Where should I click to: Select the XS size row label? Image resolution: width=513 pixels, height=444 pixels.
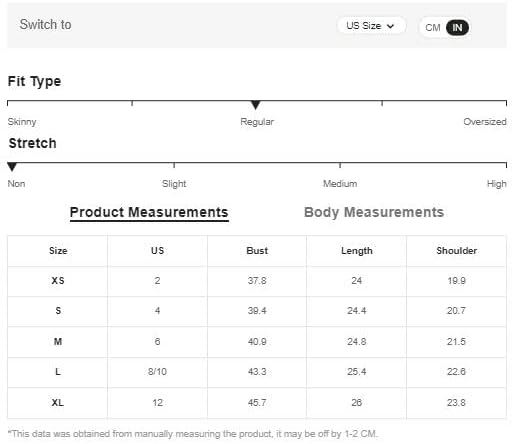58,281
